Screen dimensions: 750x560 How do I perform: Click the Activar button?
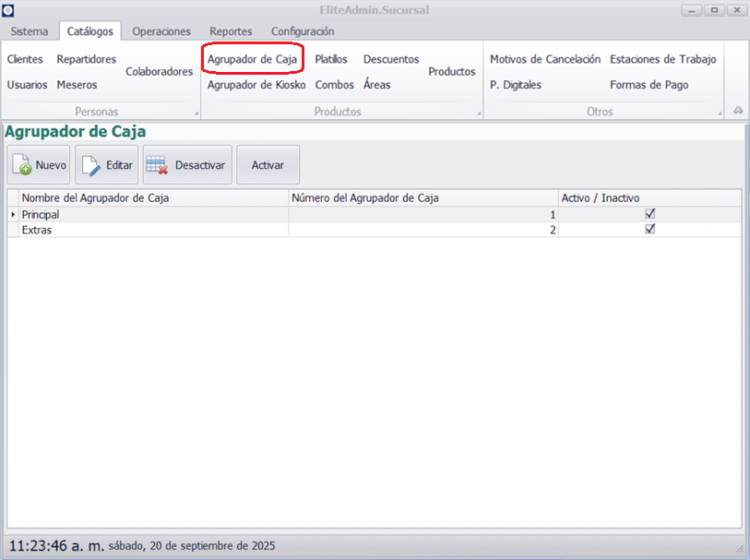(268, 165)
